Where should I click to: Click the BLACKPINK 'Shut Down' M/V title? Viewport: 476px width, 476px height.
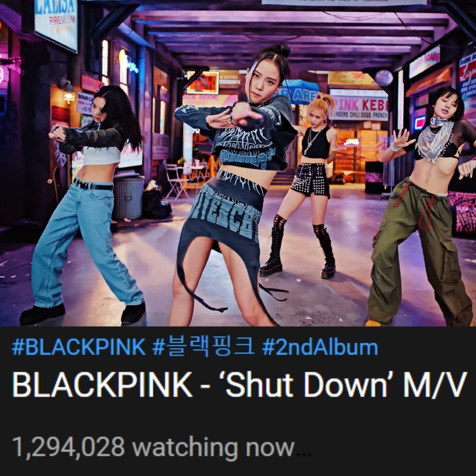tap(239, 384)
